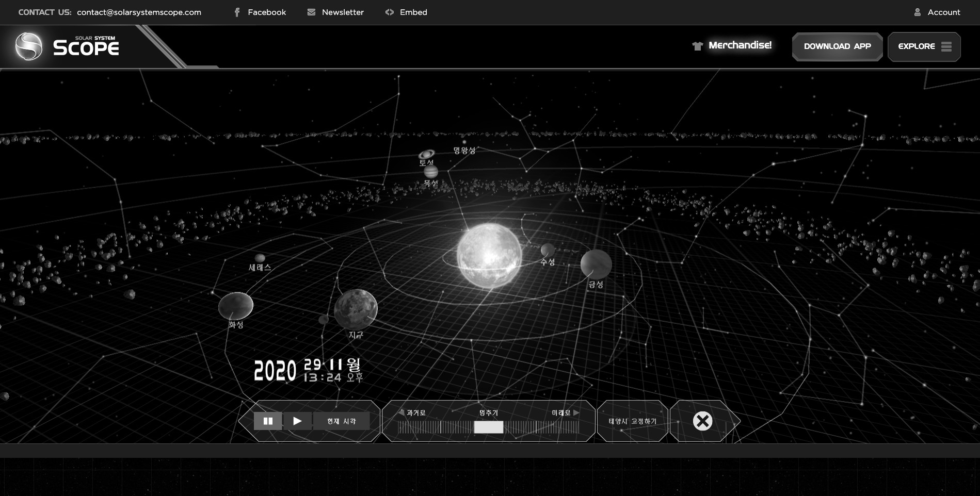980x496 pixels.
Task: Pause the solar system animation
Action: pyautogui.click(x=268, y=421)
